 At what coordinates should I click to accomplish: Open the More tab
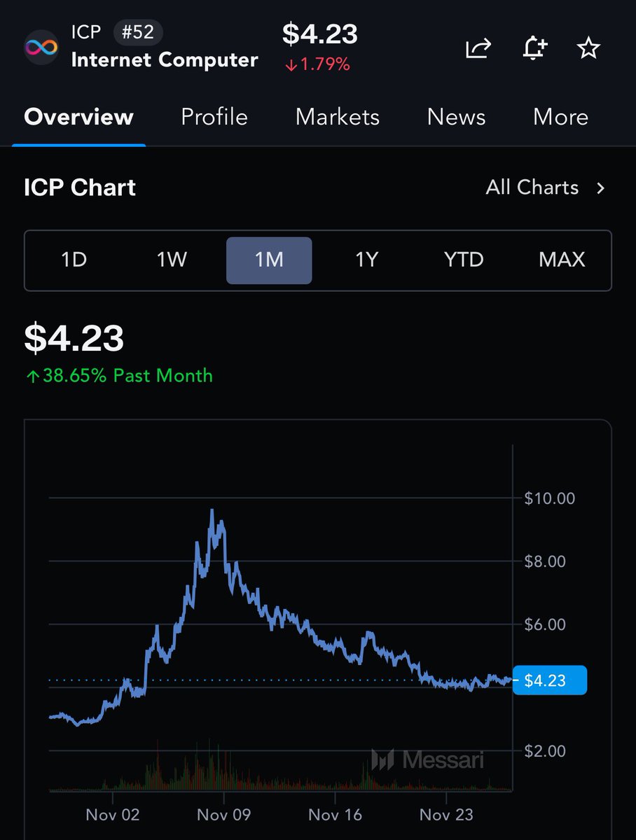click(x=560, y=117)
